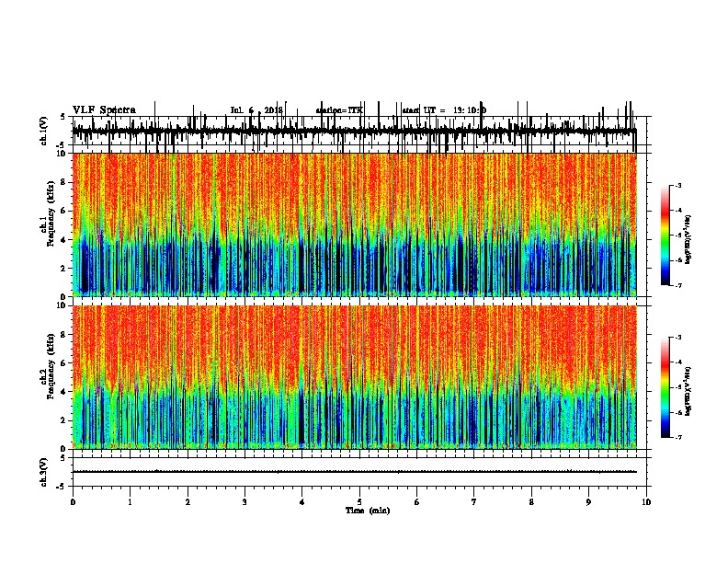The height and width of the screenshot is (563, 728).
Task: Click the ch.2 color bar log(PSD) label
Action: [x=688, y=391]
